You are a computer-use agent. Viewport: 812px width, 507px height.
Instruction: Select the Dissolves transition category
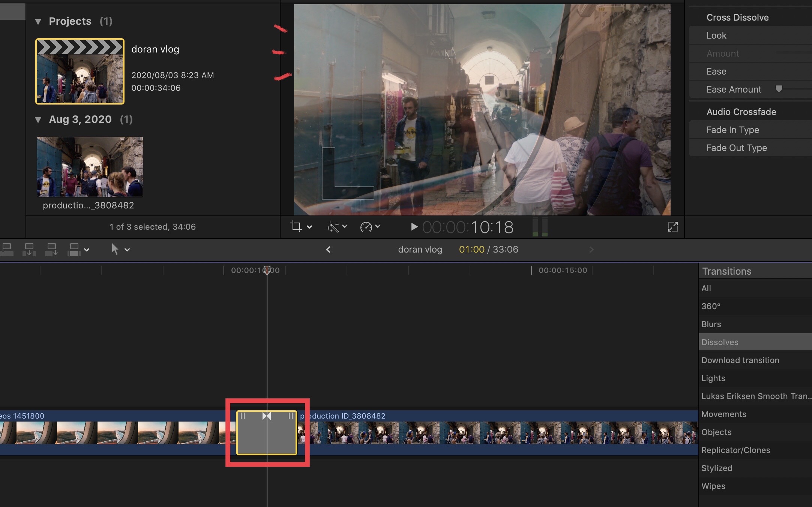pyautogui.click(x=719, y=342)
